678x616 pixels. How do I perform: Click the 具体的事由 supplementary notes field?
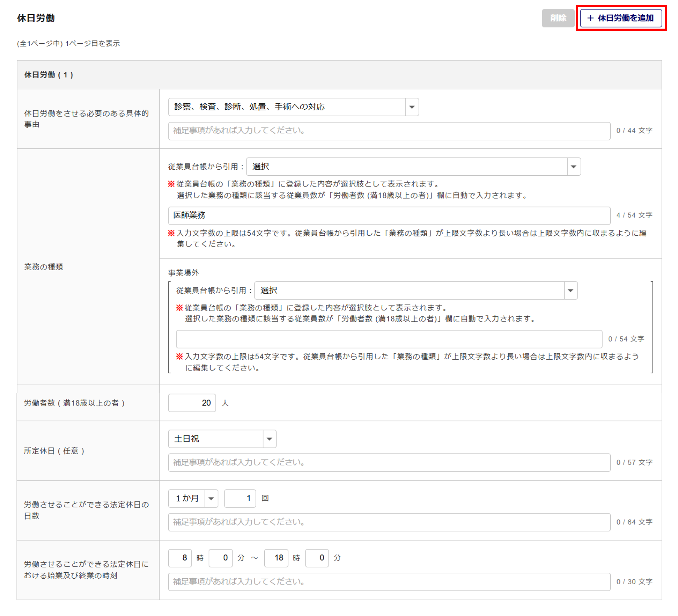(389, 131)
